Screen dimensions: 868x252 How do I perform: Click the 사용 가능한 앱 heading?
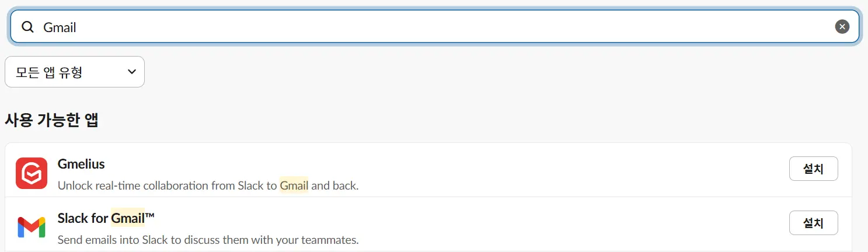click(51, 120)
